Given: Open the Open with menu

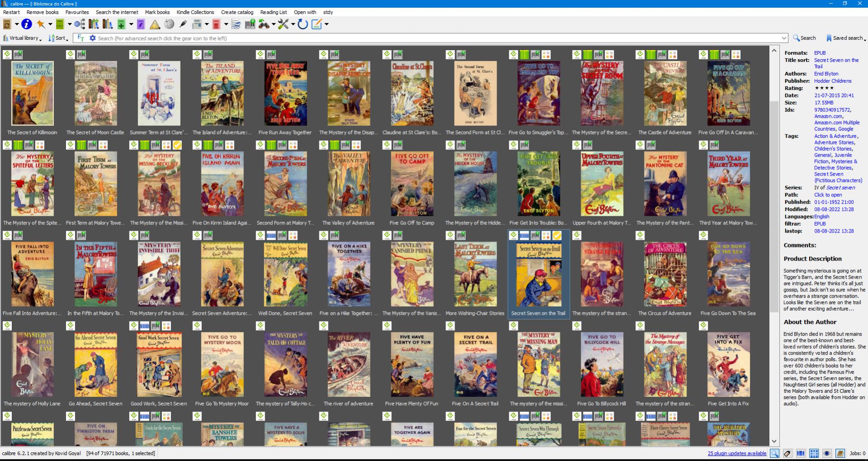Looking at the screenshot, I should 305,12.
